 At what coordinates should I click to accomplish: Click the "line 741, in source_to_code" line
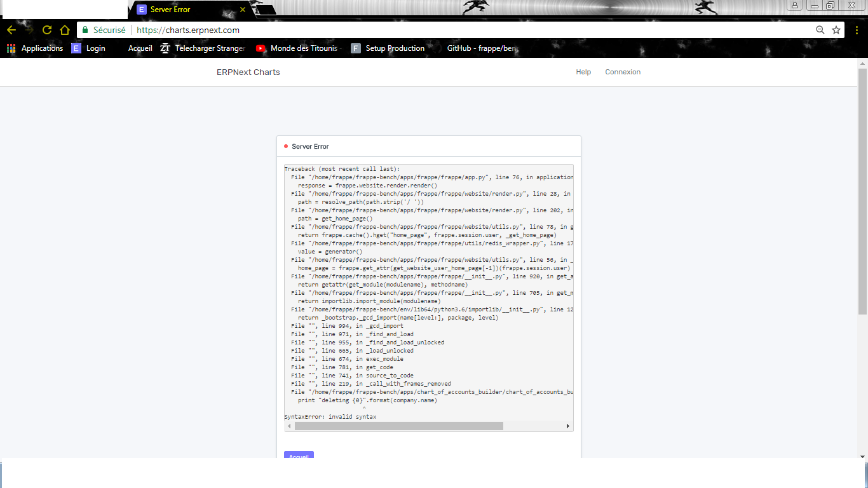(352, 376)
